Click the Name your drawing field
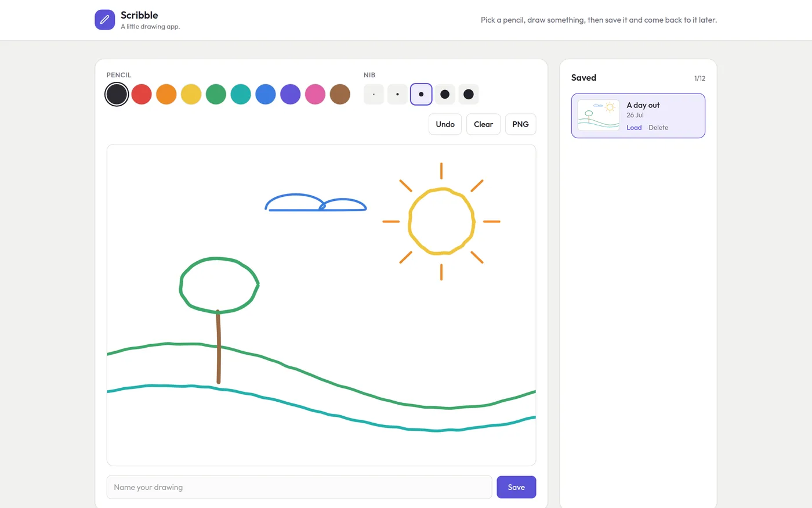This screenshot has width=812, height=508. [299, 487]
